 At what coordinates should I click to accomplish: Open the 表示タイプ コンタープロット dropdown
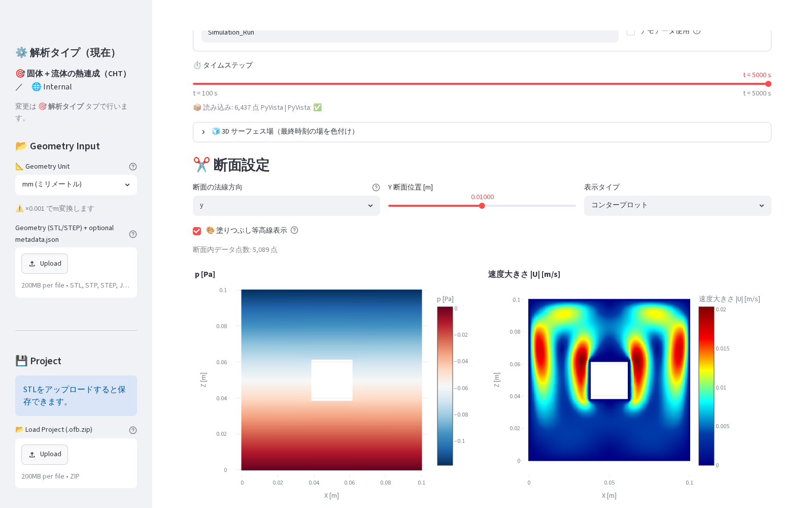pos(678,206)
